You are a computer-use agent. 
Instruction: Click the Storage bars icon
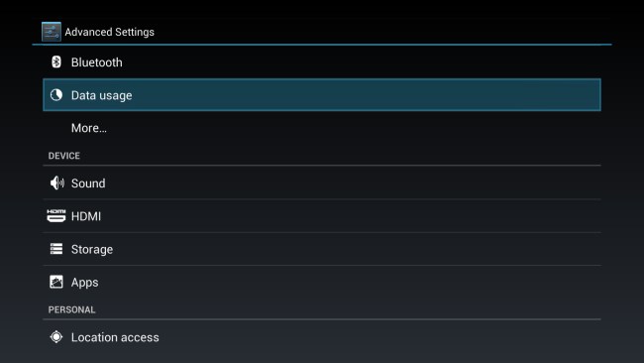pyautogui.click(x=56, y=249)
